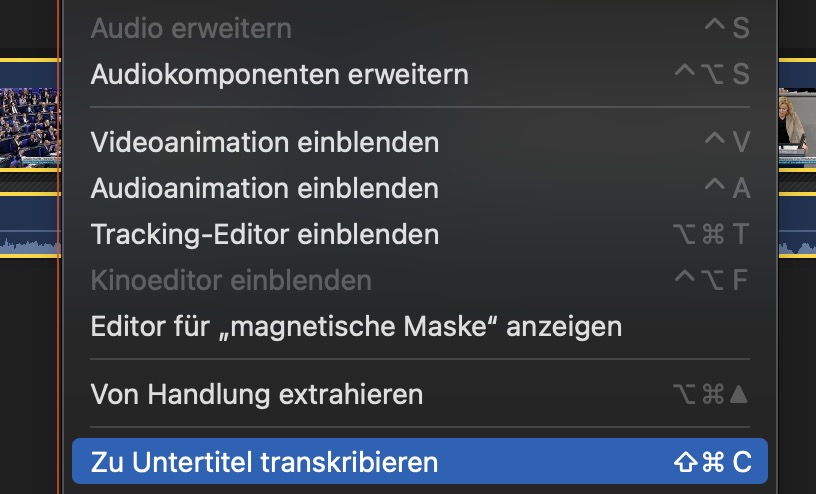This screenshot has height=494, width=816.
Task: Click empty timeline area above blonde woman clip
Action: [797, 25]
